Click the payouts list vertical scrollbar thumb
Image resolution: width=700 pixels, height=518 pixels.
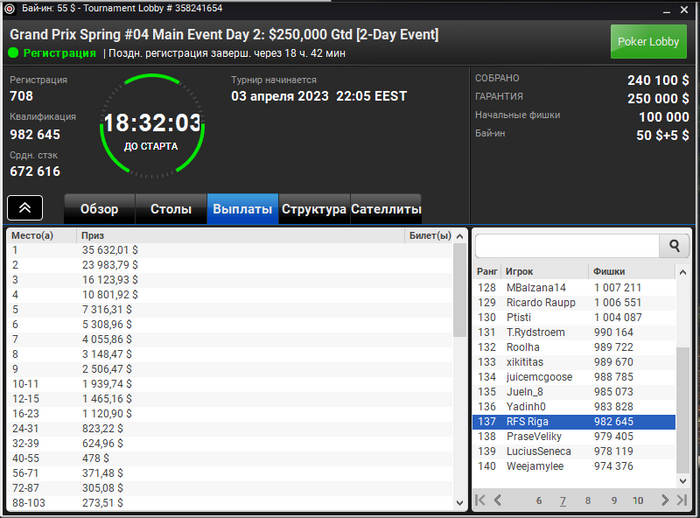point(460,290)
